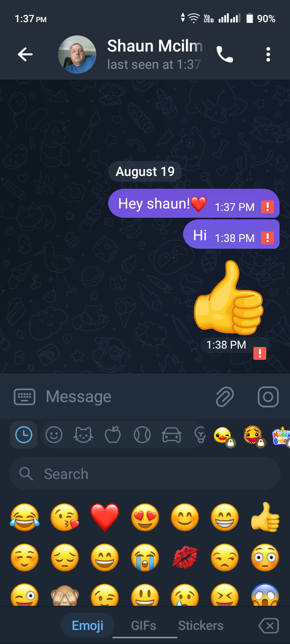This screenshot has width=290, height=644.
Task: Tap the backspace delete button
Action: tap(269, 626)
